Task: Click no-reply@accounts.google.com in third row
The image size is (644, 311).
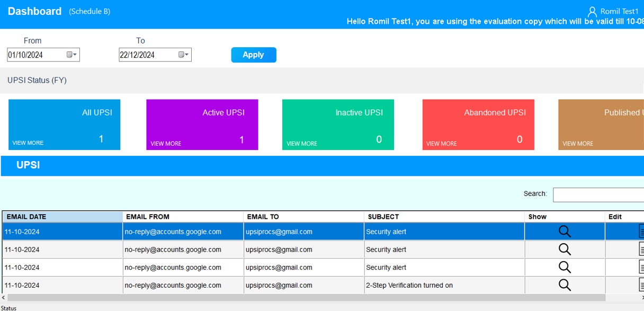Action: [173, 268]
